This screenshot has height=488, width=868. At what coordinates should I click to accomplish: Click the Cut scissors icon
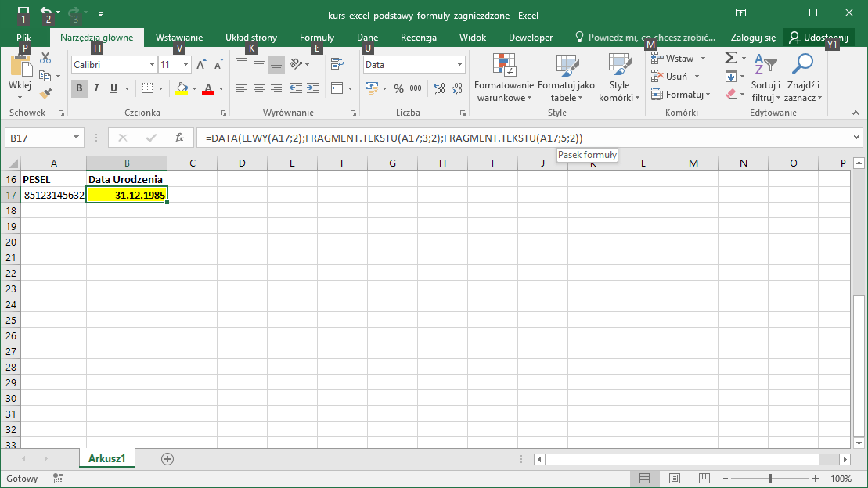tap(45, 58)
